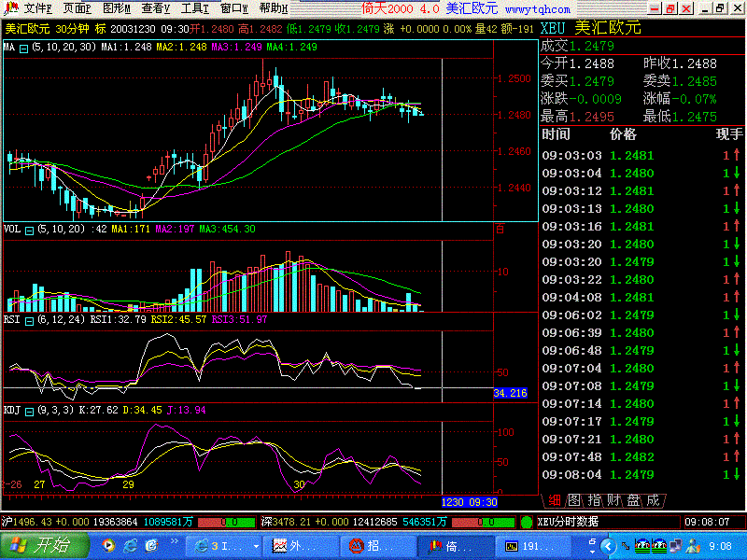The height and width of the screenshot is (560, 747).
Task: Launch Windows Media Player from quick launch
Action: click(x=108, y=546)
